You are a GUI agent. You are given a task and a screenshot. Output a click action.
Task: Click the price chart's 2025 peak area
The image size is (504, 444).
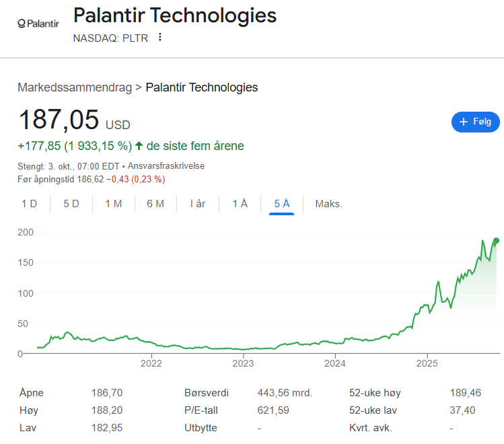[x=482, y=241]
